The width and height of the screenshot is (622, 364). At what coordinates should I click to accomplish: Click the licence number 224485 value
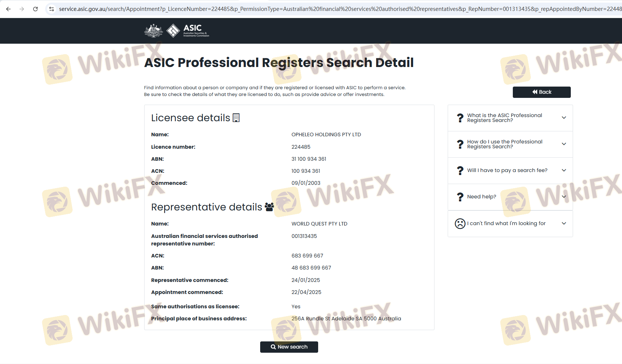pyautogui.click(x=301, y=147)
